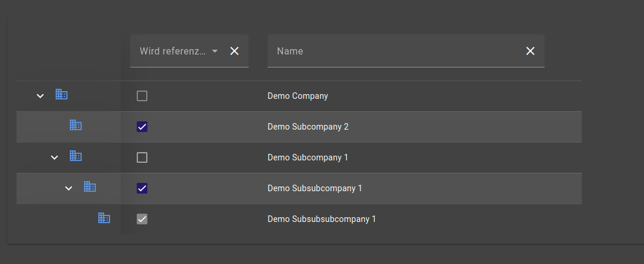Clear the Name filter with its X icon
Screen dimensions: 644x264
pyautogui.click(x=530, y=51)
